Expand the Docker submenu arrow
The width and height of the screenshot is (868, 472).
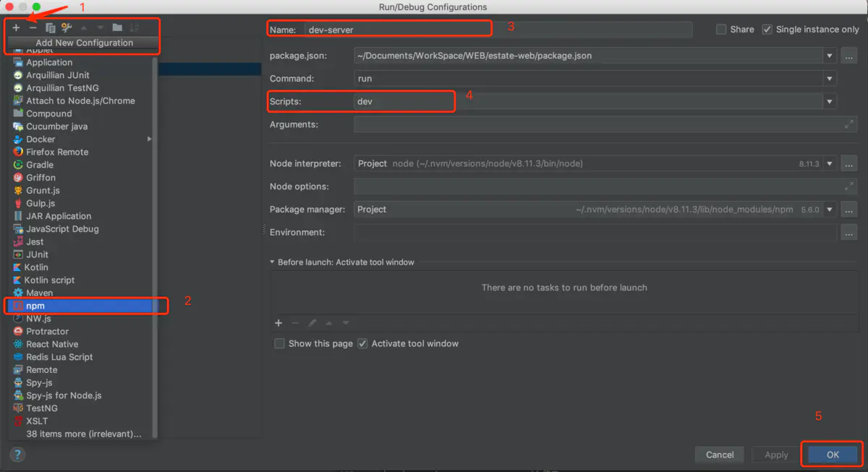[149, 139]
